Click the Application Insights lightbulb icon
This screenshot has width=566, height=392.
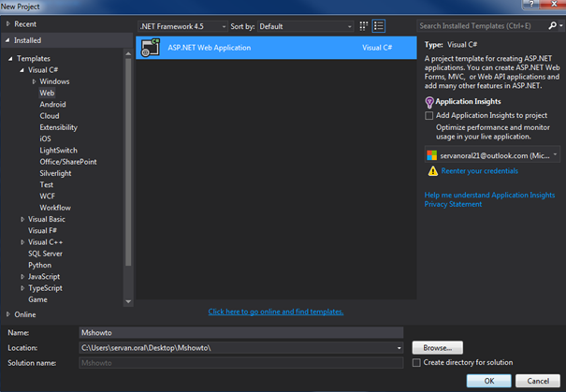pos(429,102)
